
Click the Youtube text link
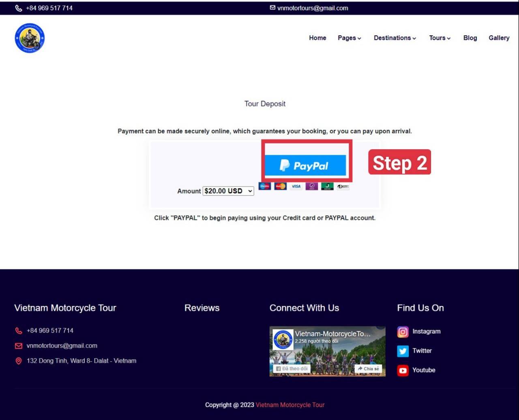point(424,370)
